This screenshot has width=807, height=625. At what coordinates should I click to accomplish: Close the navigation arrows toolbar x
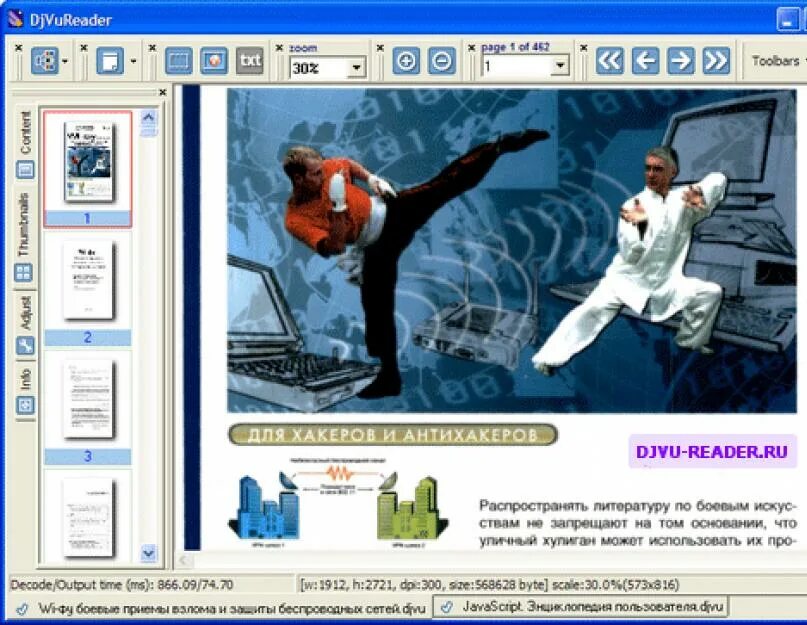(x=584, y=47)
